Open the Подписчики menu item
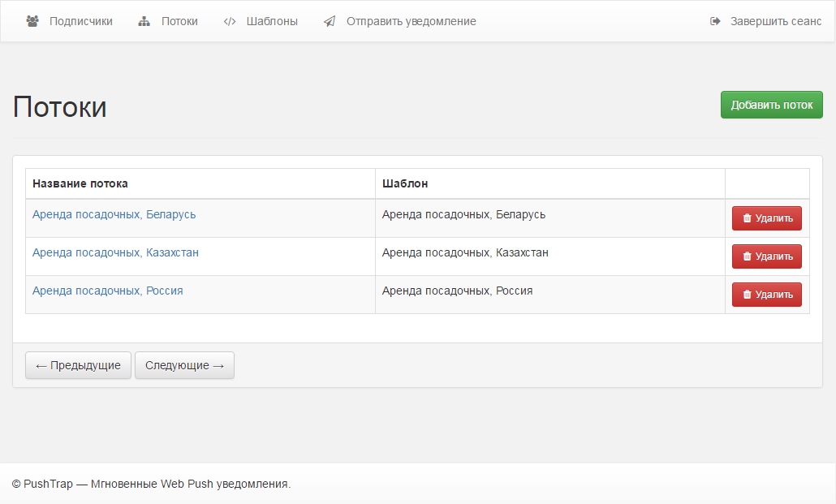Viewport: 836px width, 504px height. 80,21
